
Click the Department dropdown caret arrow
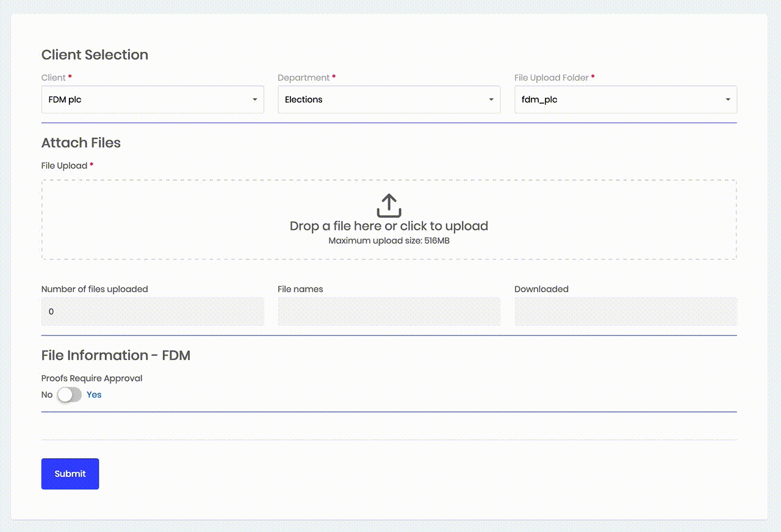491,100
